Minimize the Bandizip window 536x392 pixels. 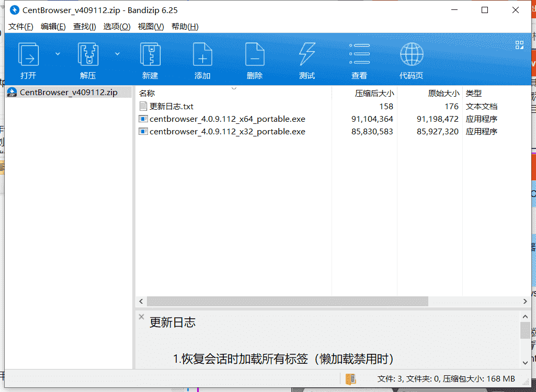click(x=454, y=10)
